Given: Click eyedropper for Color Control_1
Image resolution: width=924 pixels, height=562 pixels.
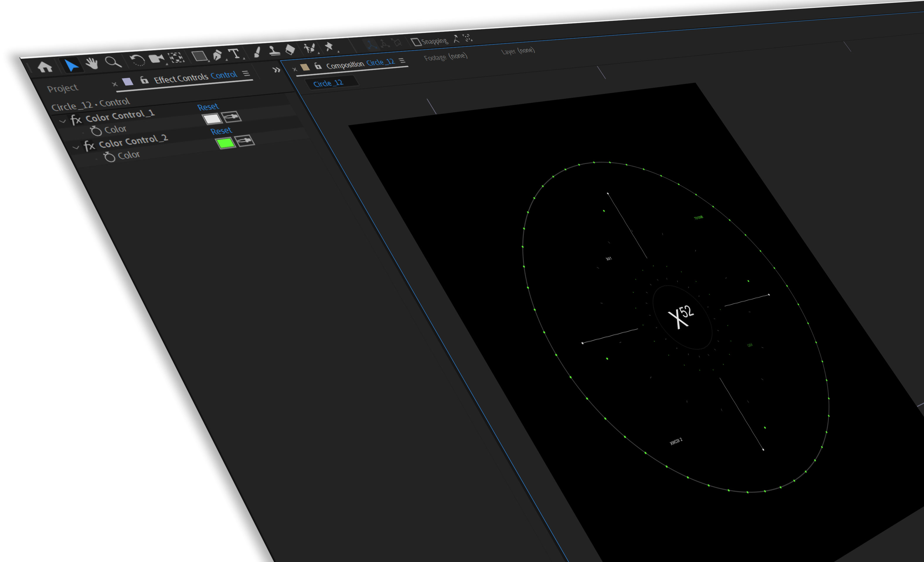Looking at the screenshot, I should pos(232,117).
